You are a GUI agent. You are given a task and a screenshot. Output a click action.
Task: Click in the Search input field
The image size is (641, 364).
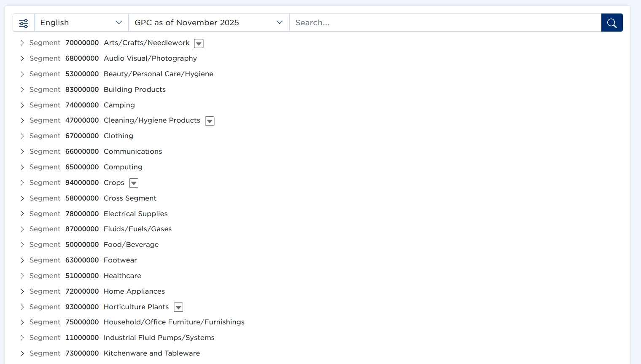[445, 23]
